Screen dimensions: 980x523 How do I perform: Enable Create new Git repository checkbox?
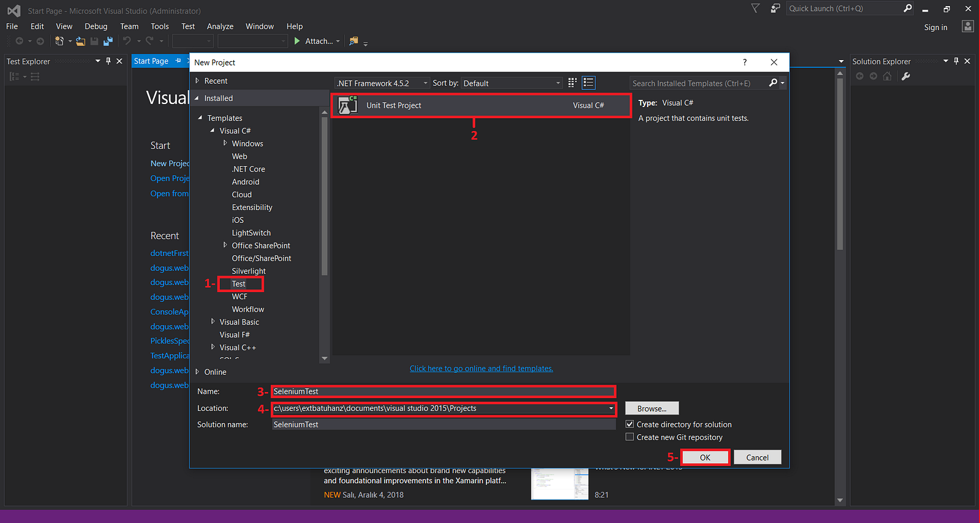(x=630, y=437)
